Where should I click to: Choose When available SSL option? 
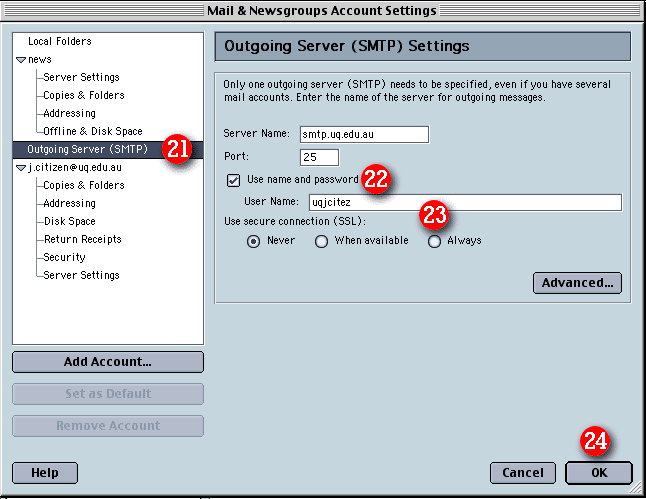[x=322, y=241]
